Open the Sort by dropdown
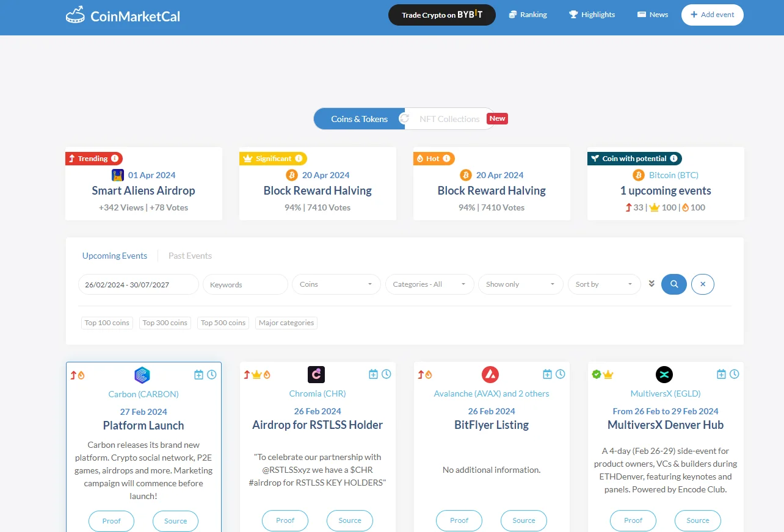Screen dimensions: 784x532 [x=604, y=284]
